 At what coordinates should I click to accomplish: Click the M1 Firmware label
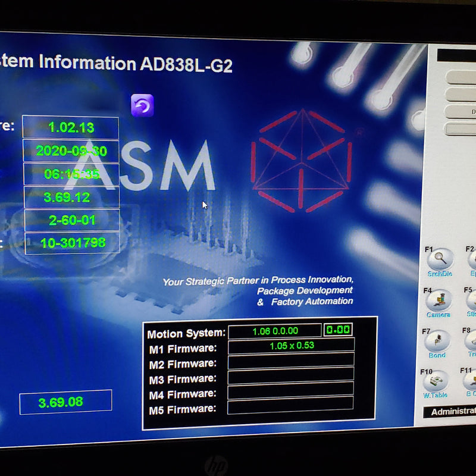click(183, 349)
